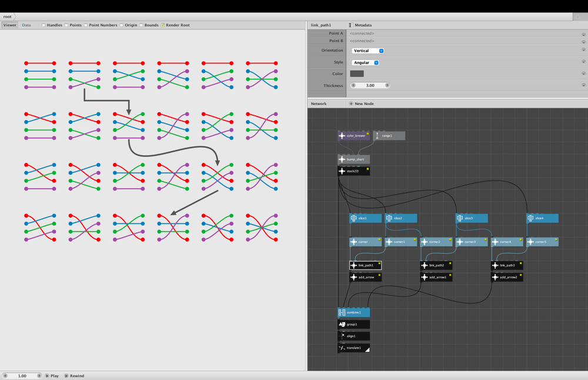The image size is (588, 380).
Task: Disable the Render Root checkbox
Action: pos(163,25)
